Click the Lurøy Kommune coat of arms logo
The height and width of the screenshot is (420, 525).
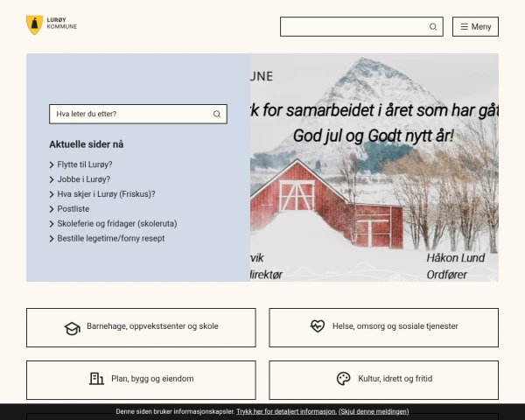[34, 25]
